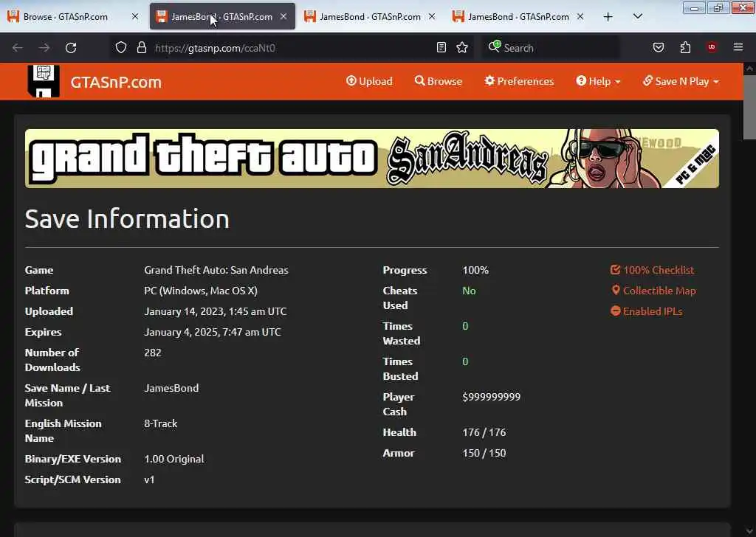Open the Browse page in navbar
Screen dimensions: 756x537
pos(439,81)
